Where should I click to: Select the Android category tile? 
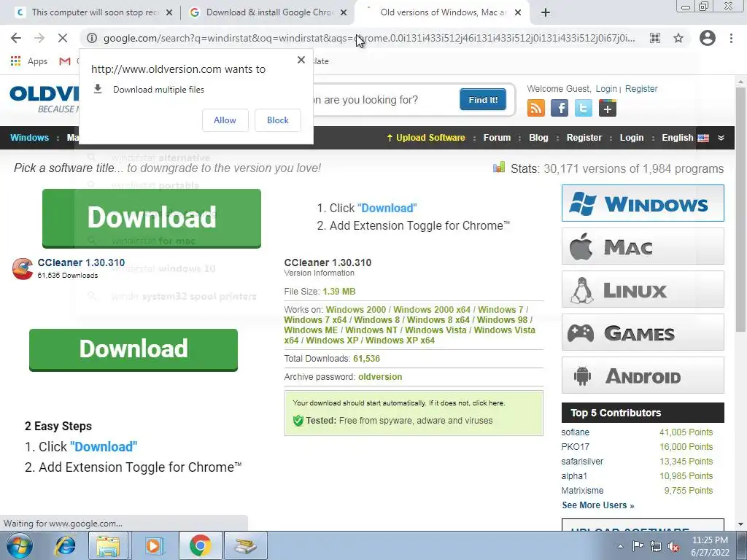[x=643, y=376]
